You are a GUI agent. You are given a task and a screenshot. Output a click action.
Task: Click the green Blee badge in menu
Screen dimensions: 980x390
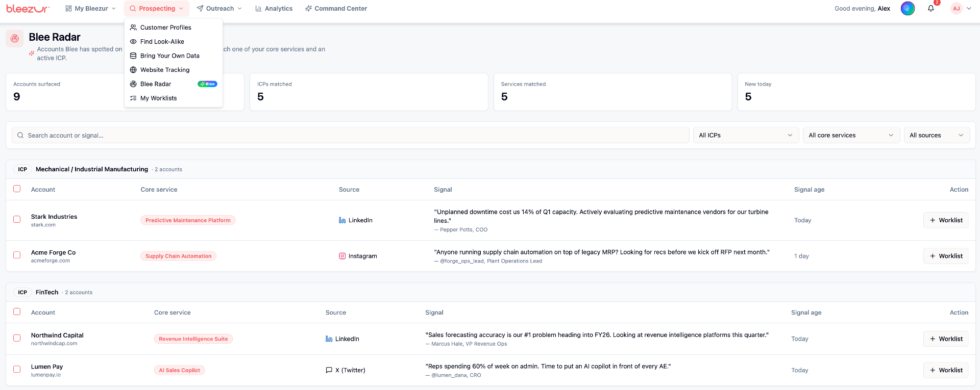(207, 84)
